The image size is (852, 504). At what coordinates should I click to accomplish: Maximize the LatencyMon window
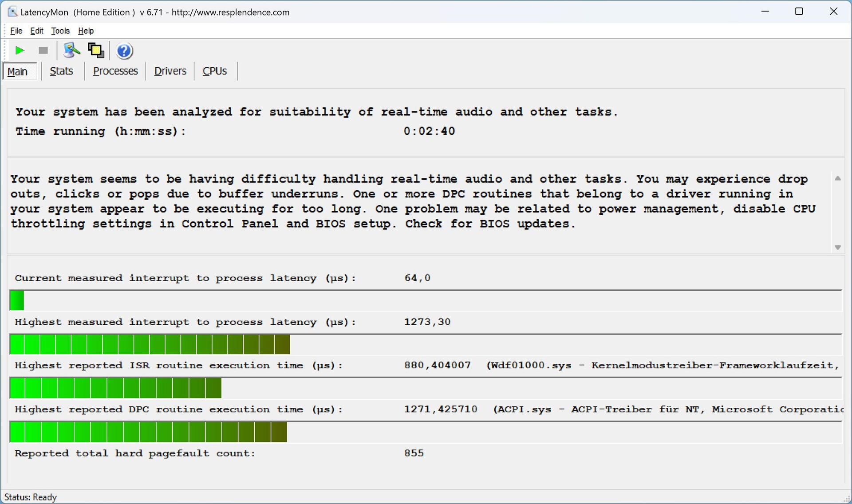tap(799, 12)
